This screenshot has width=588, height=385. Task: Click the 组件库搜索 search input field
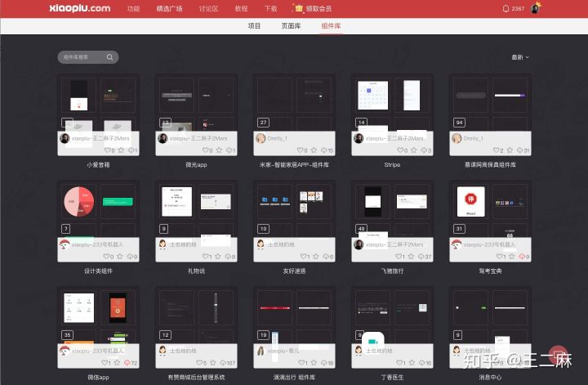(x=82, y=57)
